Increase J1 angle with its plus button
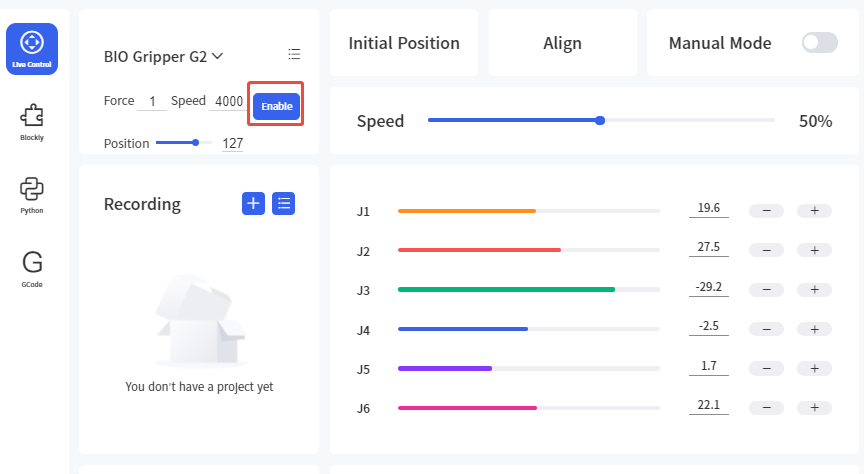Image resolution: width=864 pixels, height=474 pixels. [x=814, y=211]
